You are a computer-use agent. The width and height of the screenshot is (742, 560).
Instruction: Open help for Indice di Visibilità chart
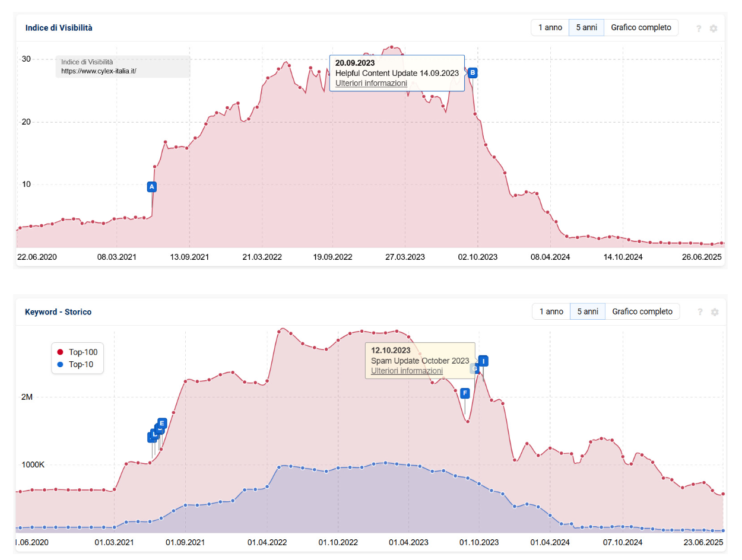pyautogui.click(x=699, y=28)
